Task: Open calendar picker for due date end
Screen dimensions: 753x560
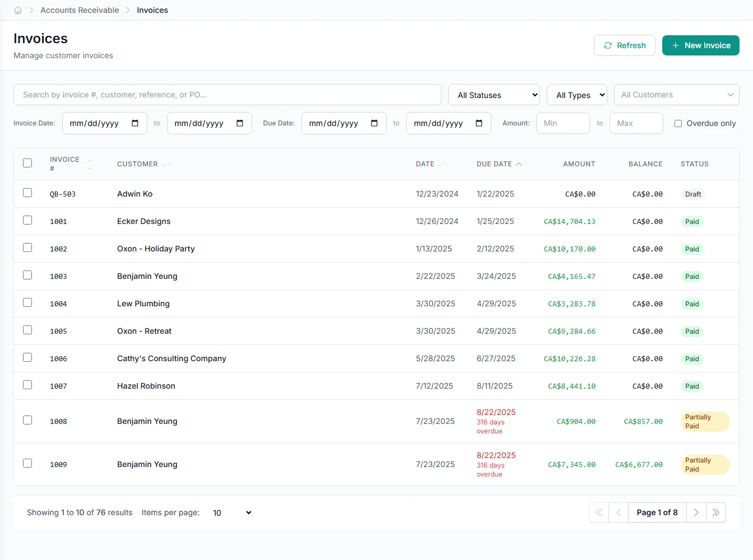Action: 479,123
